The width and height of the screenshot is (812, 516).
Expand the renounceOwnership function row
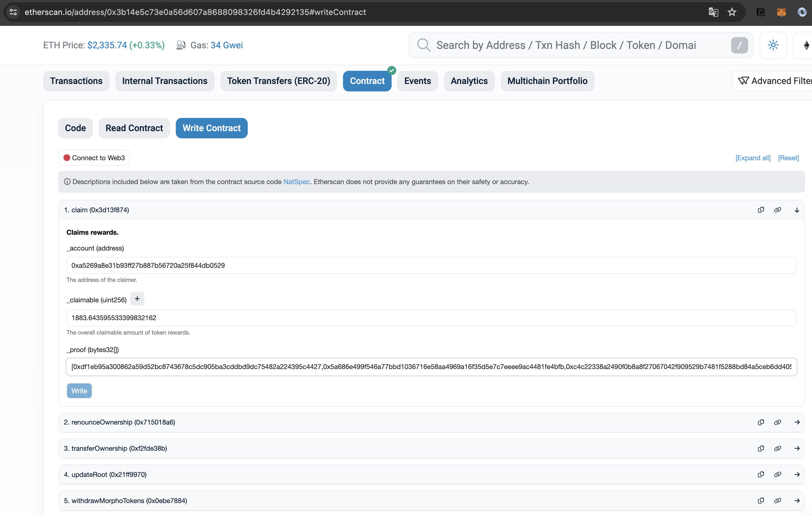797,422
